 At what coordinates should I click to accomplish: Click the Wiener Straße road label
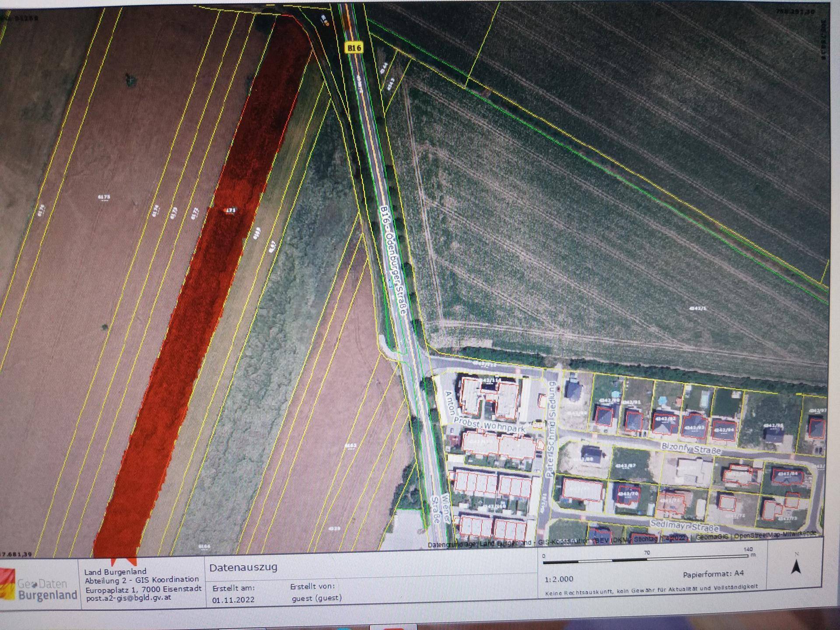[441, 509]
